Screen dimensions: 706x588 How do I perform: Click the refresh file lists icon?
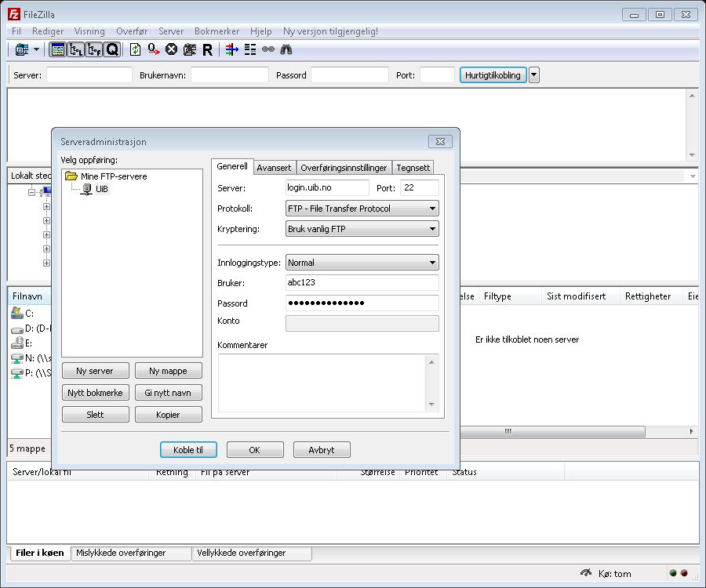pyautogui.click(x=136, y=49)
